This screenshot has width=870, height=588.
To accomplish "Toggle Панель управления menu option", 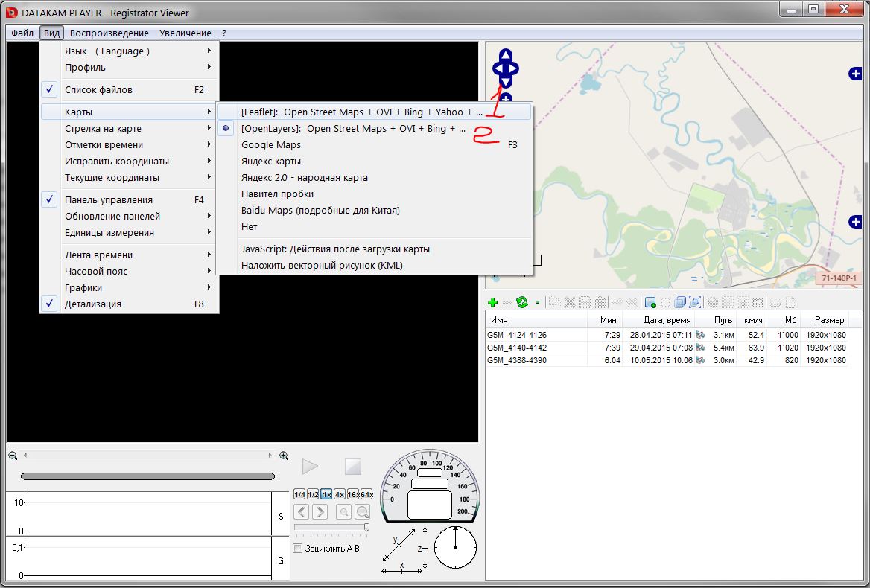I will [108, 199].
